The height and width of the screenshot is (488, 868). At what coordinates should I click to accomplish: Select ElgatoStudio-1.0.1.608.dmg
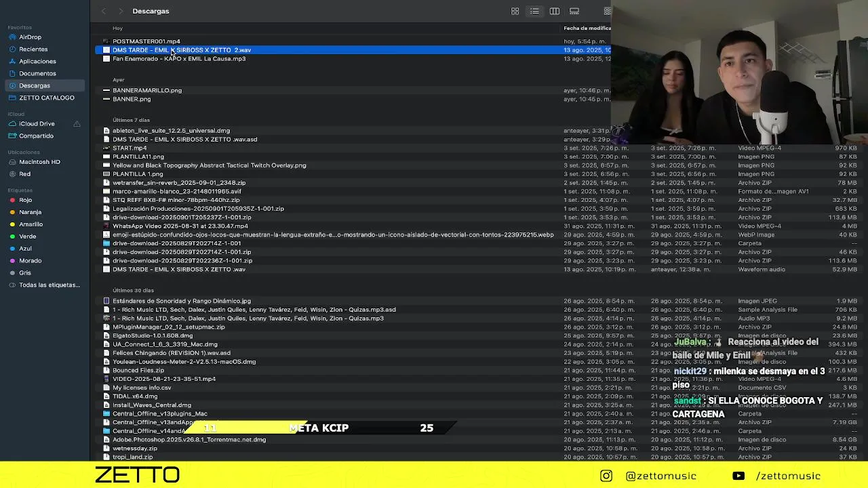click(x=153, y=335)
